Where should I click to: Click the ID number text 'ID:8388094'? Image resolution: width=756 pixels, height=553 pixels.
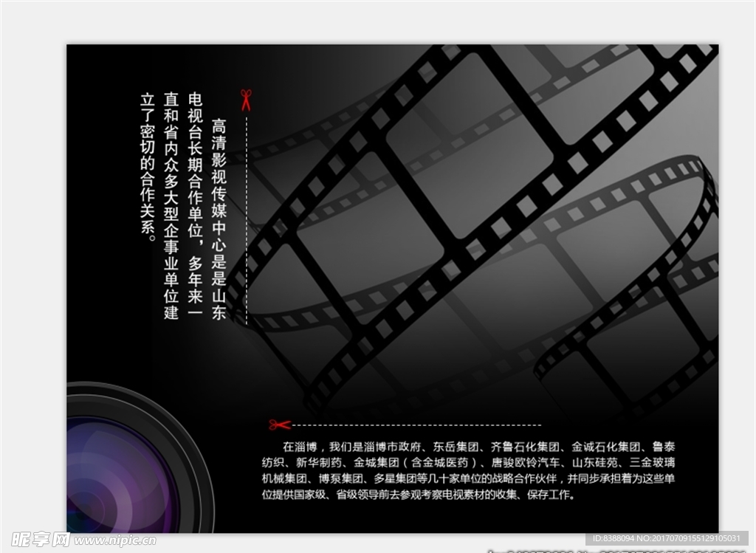[612, 538]
